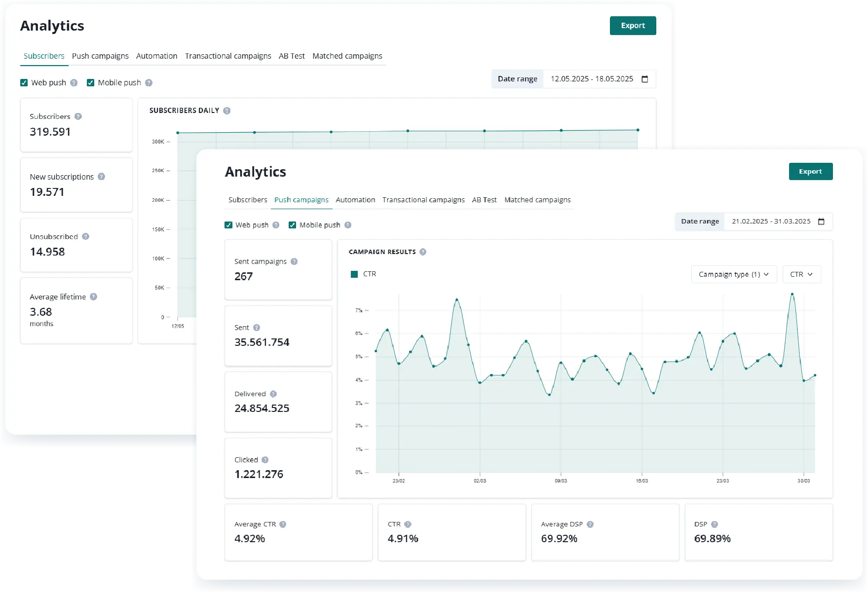Image resolution: width=868 pixels, height=593 pixels.
Task: Open Automation tab in front window
Action: tap(355, 200)
